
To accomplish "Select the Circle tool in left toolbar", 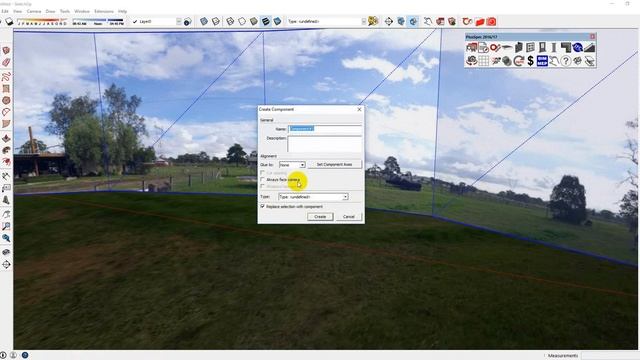I will point(6,100).
